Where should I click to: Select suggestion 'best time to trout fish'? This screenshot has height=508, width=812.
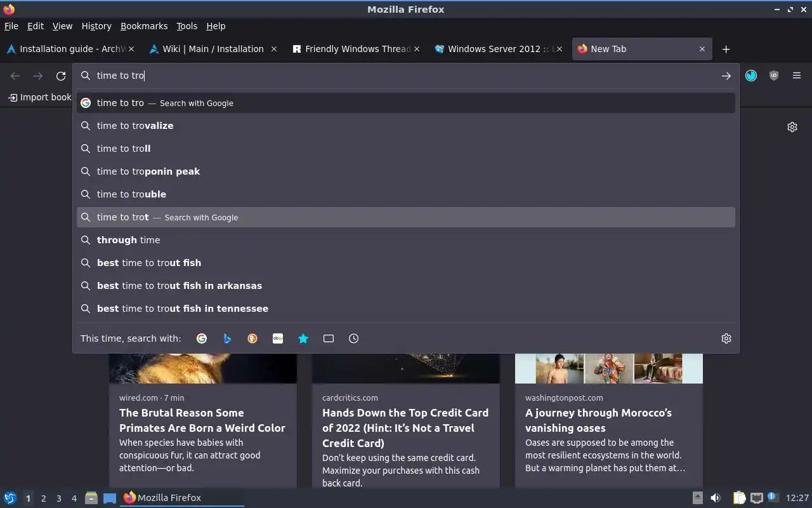click(x=406, y=263)
